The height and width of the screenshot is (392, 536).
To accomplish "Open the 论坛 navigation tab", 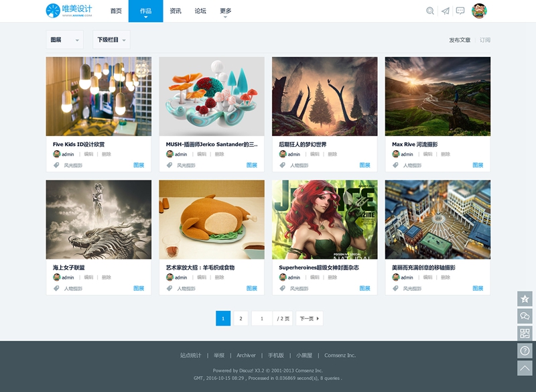I will coord(200,11).
